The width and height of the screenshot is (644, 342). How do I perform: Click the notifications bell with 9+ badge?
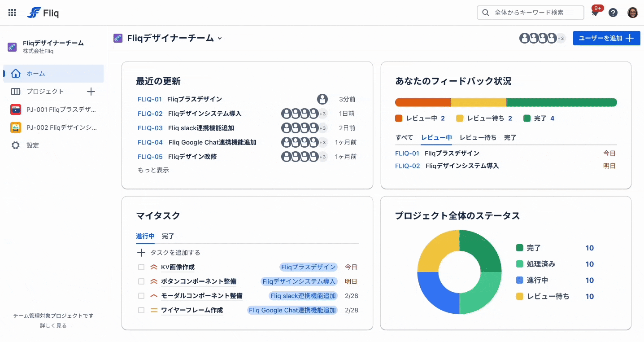[x=595, y=13]
